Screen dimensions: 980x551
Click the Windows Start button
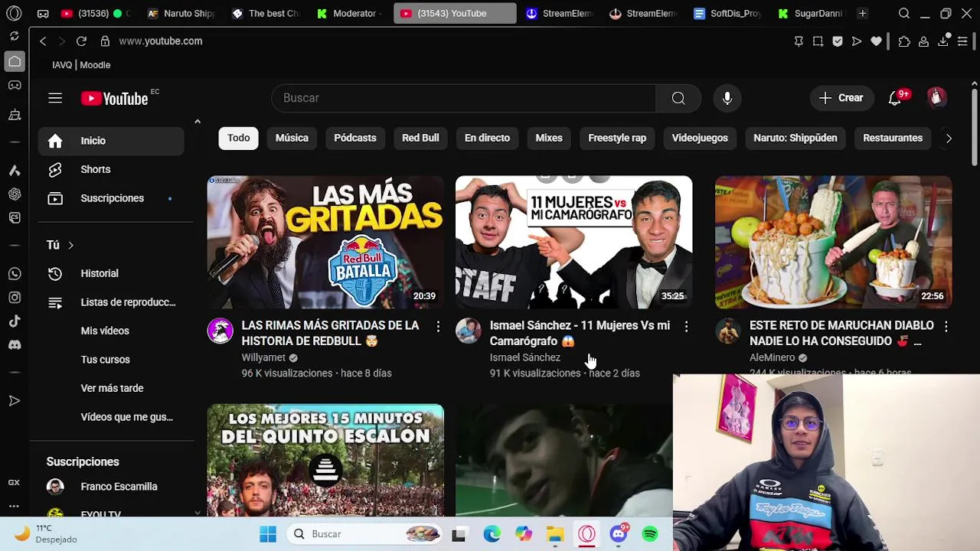267,534
